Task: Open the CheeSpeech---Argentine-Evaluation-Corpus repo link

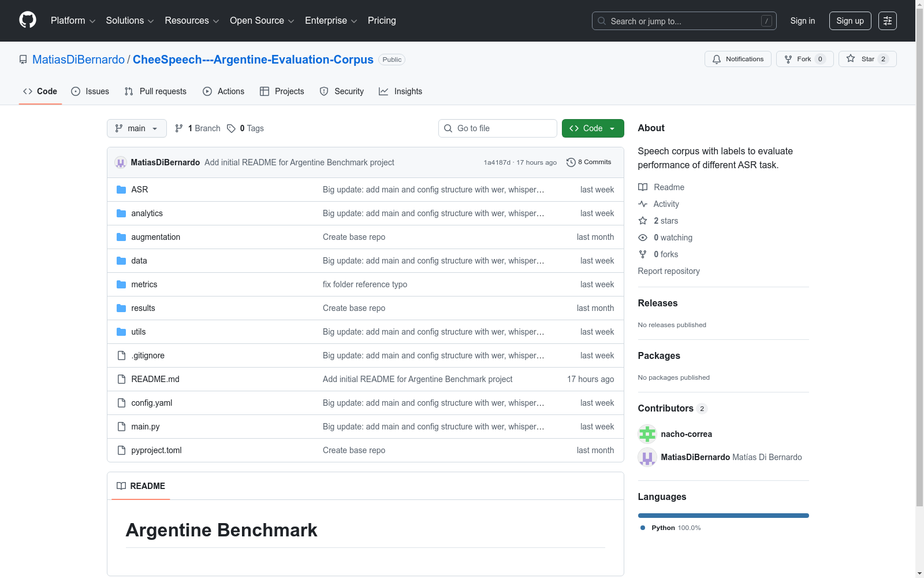Action: 253,60
